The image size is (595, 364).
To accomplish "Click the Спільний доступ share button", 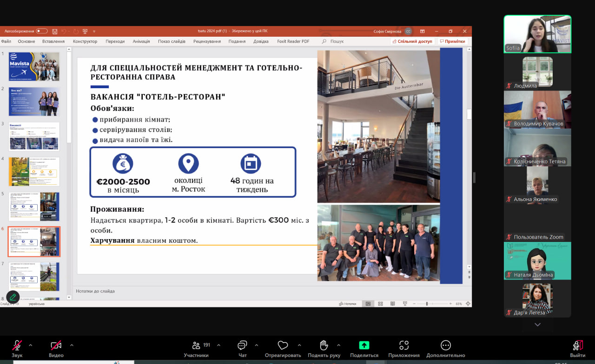I will (412, 41).
